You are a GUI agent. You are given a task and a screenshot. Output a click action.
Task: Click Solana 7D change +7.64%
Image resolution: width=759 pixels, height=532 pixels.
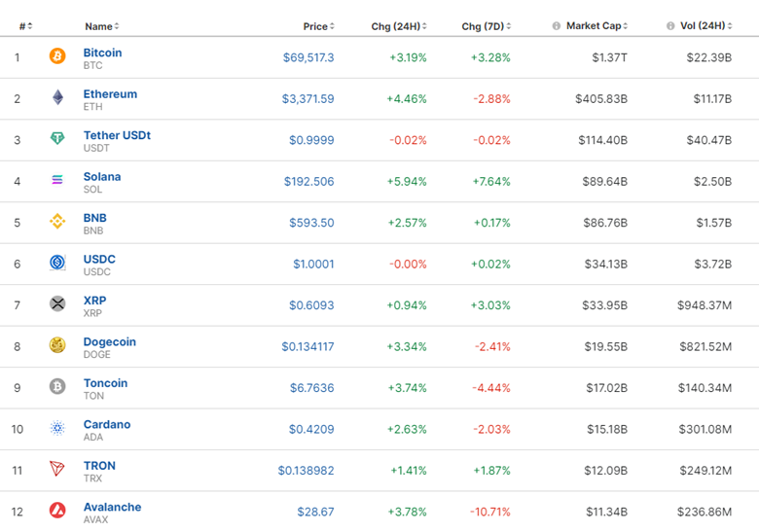click(x=491, y=181)
